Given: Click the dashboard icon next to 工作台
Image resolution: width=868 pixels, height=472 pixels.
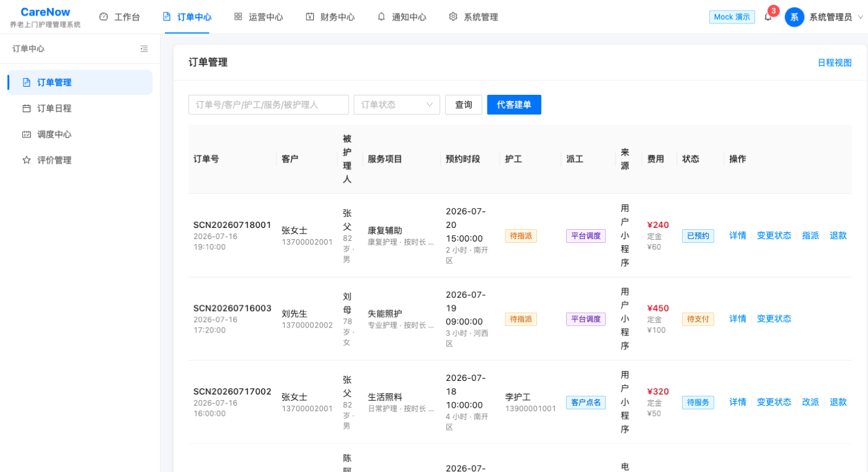Looking at the screenshot, I should pyautogui.click(x=104, y=17).
